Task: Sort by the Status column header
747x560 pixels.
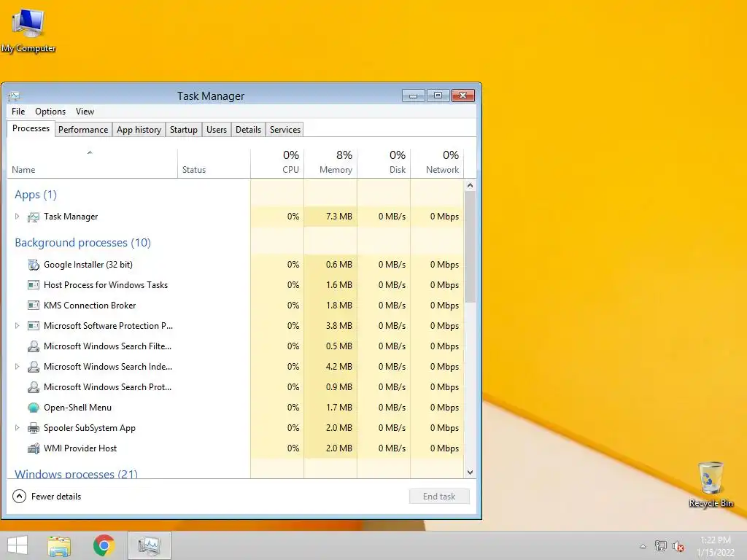Action: pyautogui.click(x=214, y=163)
